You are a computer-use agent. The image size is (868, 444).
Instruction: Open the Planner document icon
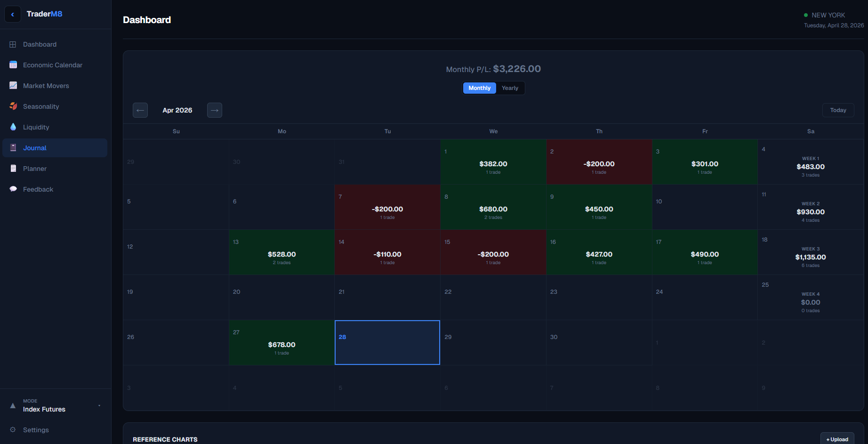point(13,169)
